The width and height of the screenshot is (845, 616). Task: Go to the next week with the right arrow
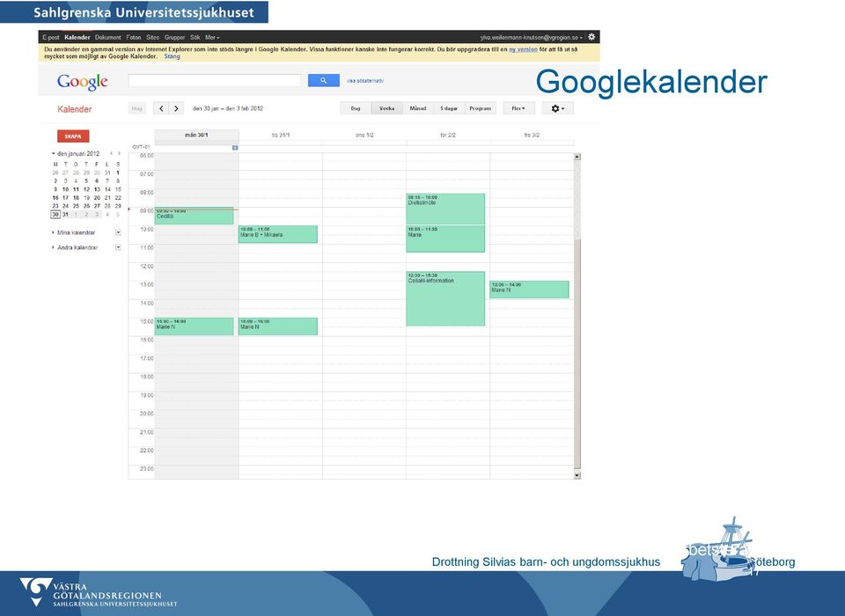tap(176, 108)
